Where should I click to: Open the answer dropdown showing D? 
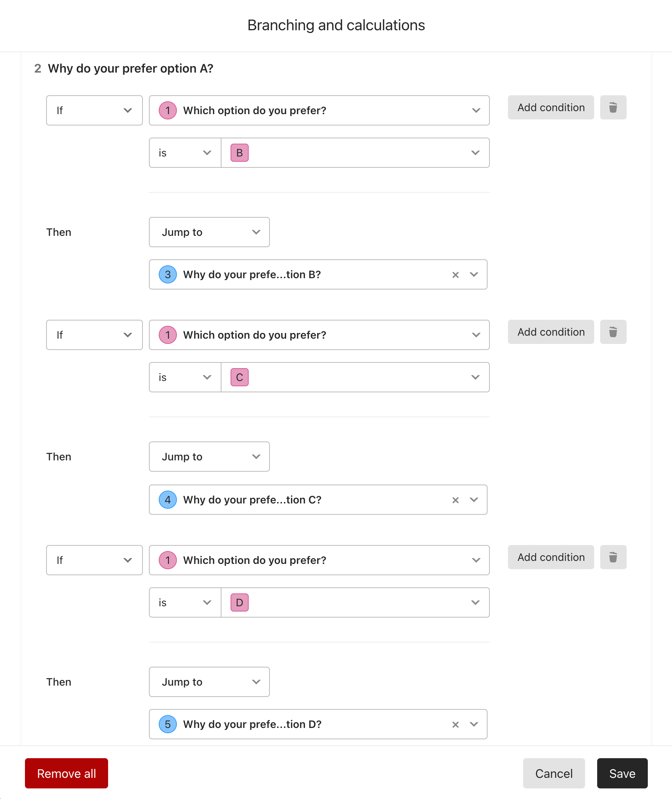tap(355, 602)
